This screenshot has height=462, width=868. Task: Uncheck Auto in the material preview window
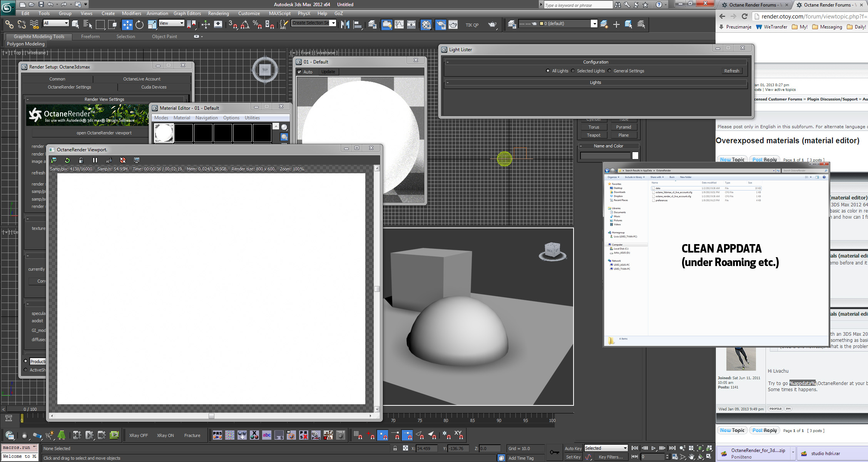coord(299,72)
